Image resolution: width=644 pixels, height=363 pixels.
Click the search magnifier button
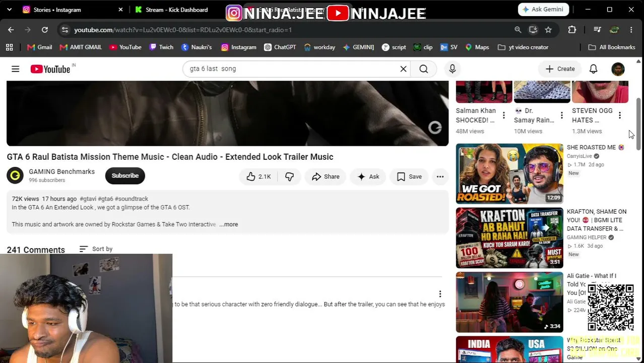(x=424, y=69)
